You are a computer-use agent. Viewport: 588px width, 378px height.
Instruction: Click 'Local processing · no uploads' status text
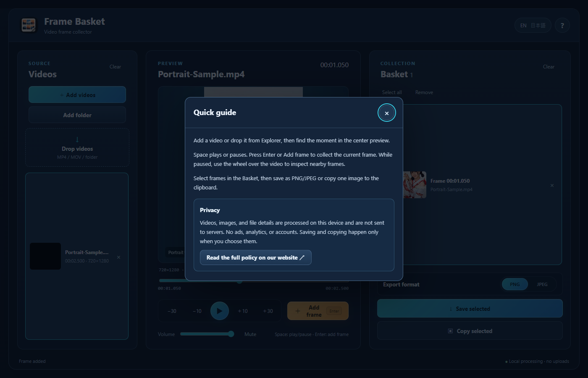(x=537, y=361)
